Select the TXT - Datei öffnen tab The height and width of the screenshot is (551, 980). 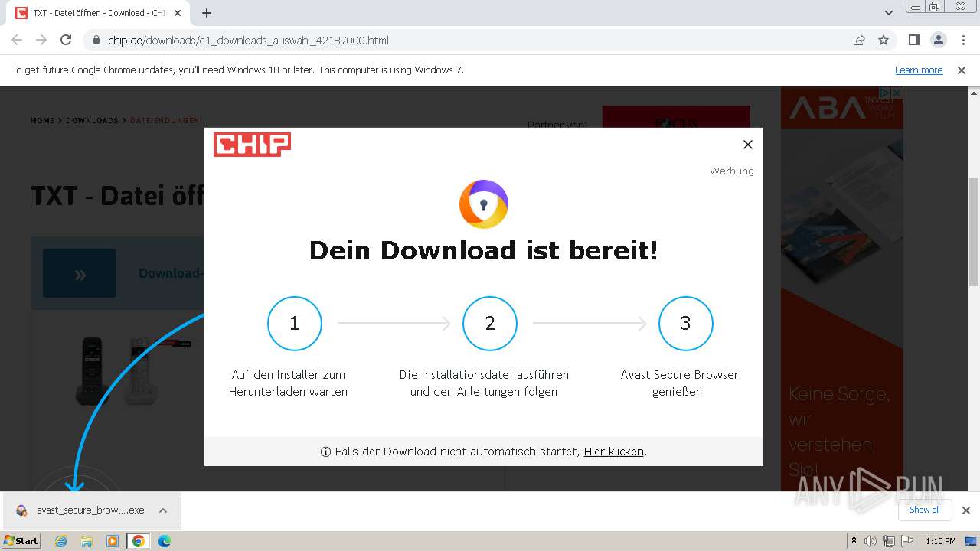[x=100, y=13]
